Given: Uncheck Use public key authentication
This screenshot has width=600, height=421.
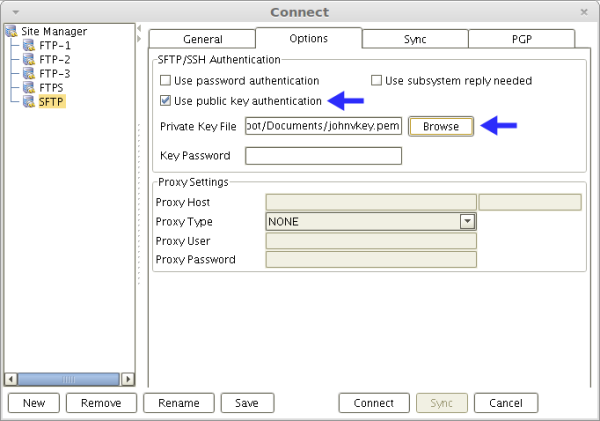Looking at the screenshot, I should pyautogui.click(x=166, y=101).
